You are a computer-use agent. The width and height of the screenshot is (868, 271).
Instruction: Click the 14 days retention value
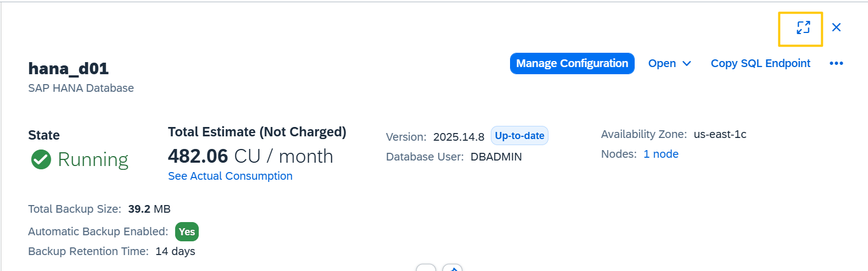tap(175, 251)
